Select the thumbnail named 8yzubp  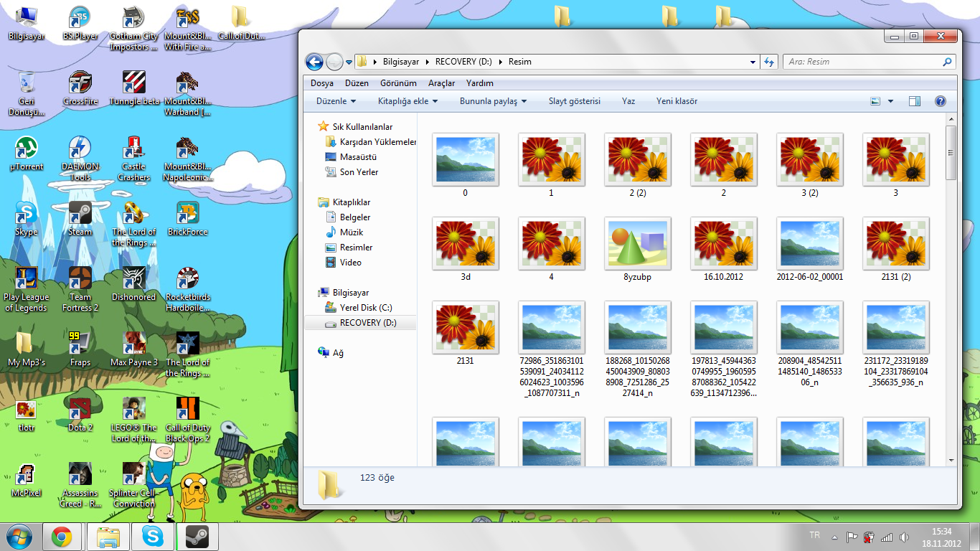pyautogui.click(x=637, y=250)
